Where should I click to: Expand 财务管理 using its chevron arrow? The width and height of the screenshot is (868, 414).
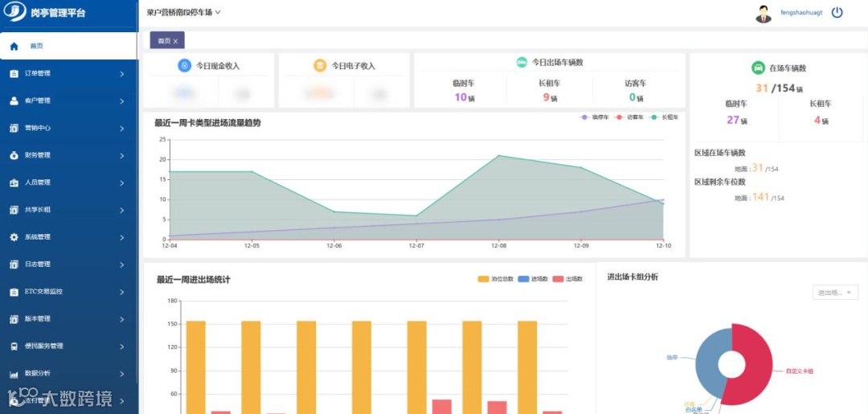[x=122, y=155]
